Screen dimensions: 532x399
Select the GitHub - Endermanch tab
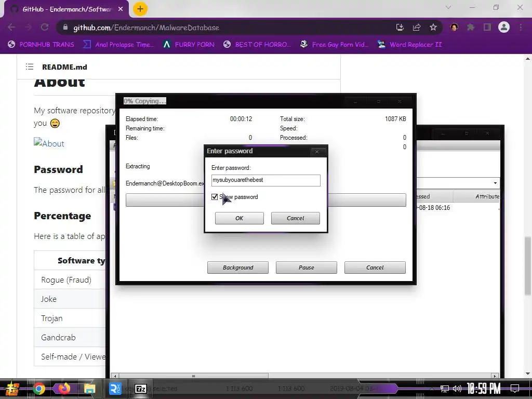(66, 9)
